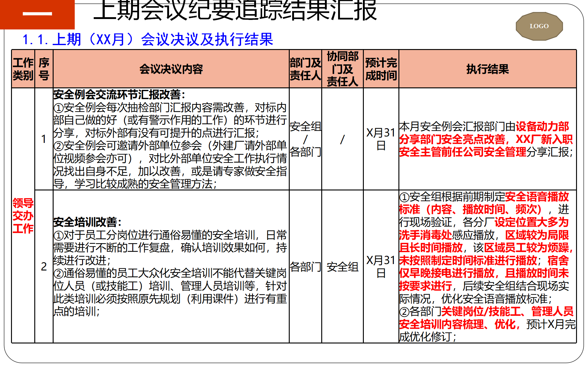The image size is (588, 368).
Task: Click the '工作类别' column header
Action: point(23,69)
